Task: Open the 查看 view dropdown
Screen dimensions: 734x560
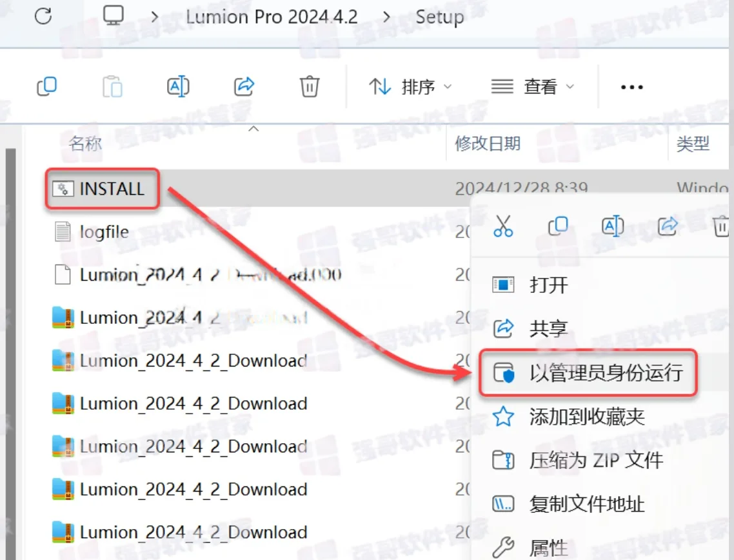Action: pos(532,86)
